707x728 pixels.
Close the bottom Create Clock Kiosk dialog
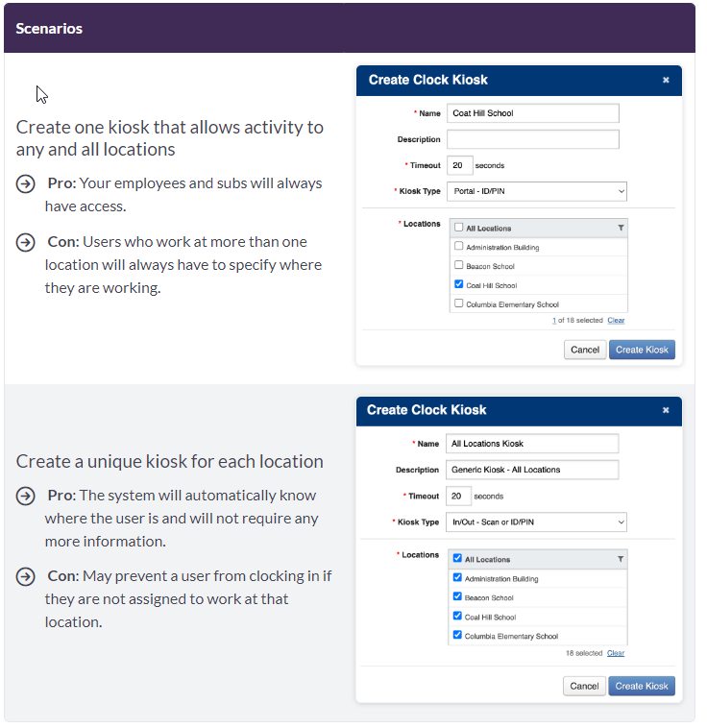tap(666, 410)
